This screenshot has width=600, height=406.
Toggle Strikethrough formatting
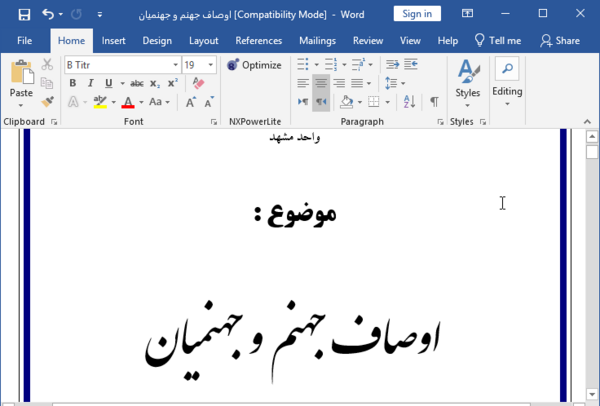[x=137, y=83]
